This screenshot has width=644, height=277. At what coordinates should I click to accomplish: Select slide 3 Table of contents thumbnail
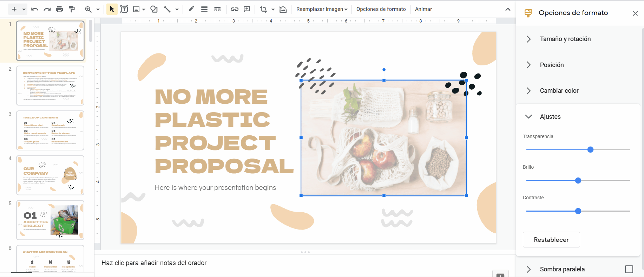(x=50, y=130)
